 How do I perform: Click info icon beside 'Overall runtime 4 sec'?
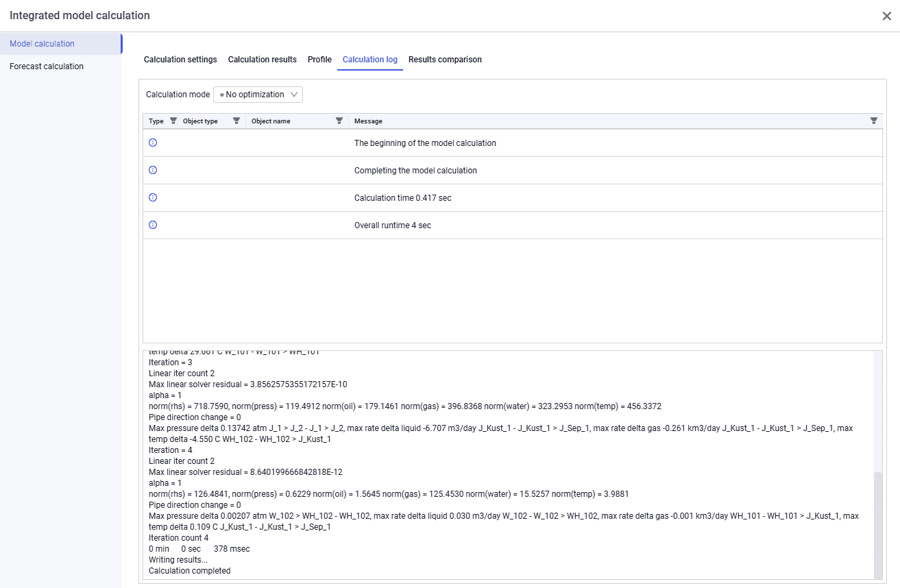(153, 225)
